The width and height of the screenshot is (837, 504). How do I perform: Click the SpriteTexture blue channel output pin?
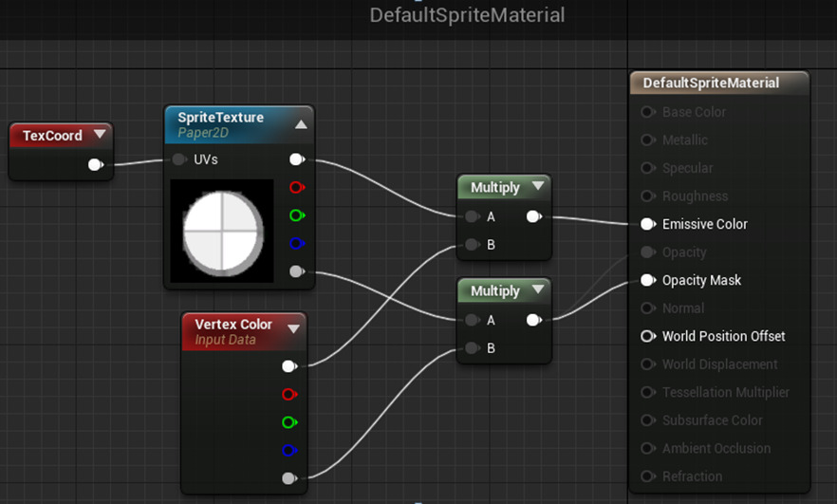297,244
